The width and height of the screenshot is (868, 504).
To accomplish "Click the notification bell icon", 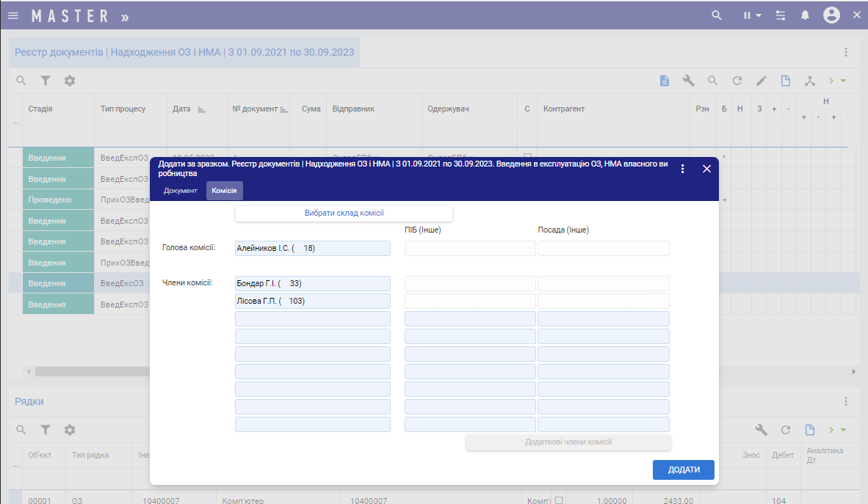I will pyautogui.click(x=805, y=15).
